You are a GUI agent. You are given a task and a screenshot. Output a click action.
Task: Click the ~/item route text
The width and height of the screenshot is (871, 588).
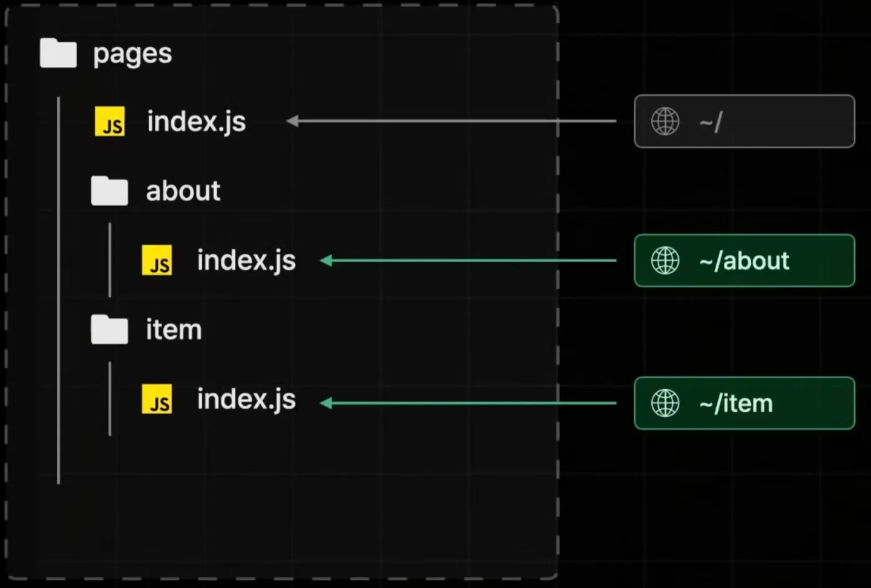736,404
